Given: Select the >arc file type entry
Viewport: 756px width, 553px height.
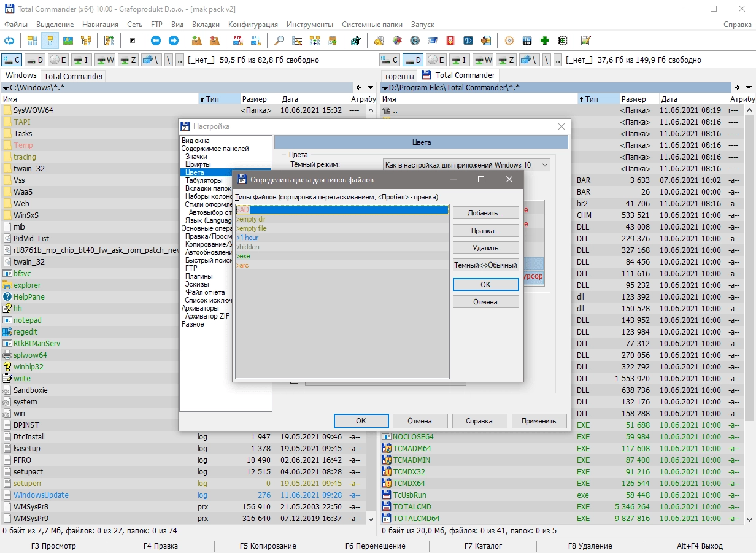Looking at the screenshot, I should click(342, 265).
